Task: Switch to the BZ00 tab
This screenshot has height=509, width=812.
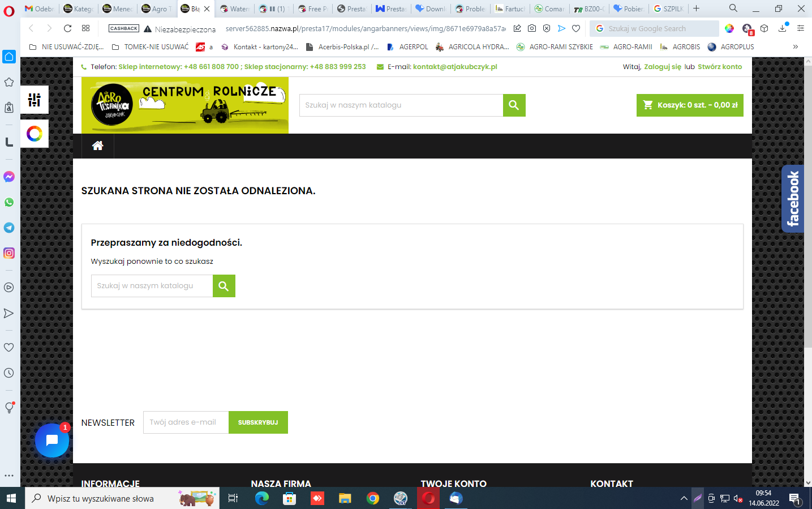Action: point(589,8)
